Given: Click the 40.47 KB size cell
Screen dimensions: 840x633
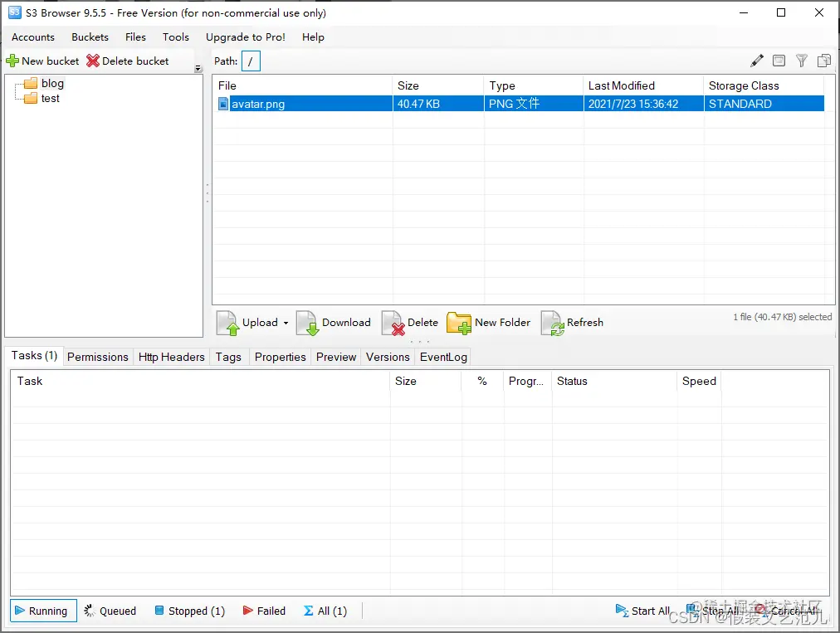Looking at the screenshot, I should [438, 104].
